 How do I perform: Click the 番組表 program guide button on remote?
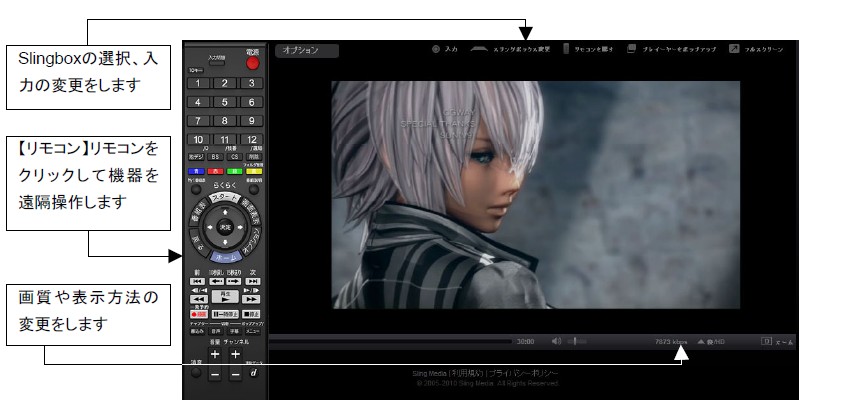(197, 212)
